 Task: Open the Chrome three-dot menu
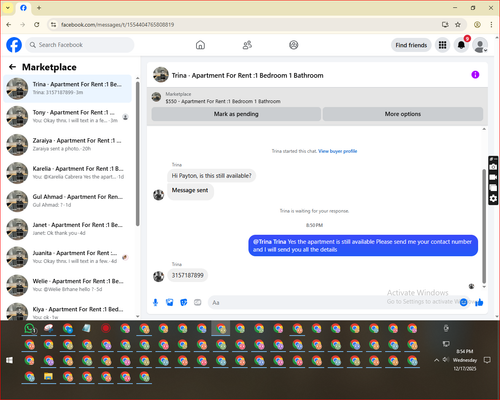(491, 24)
